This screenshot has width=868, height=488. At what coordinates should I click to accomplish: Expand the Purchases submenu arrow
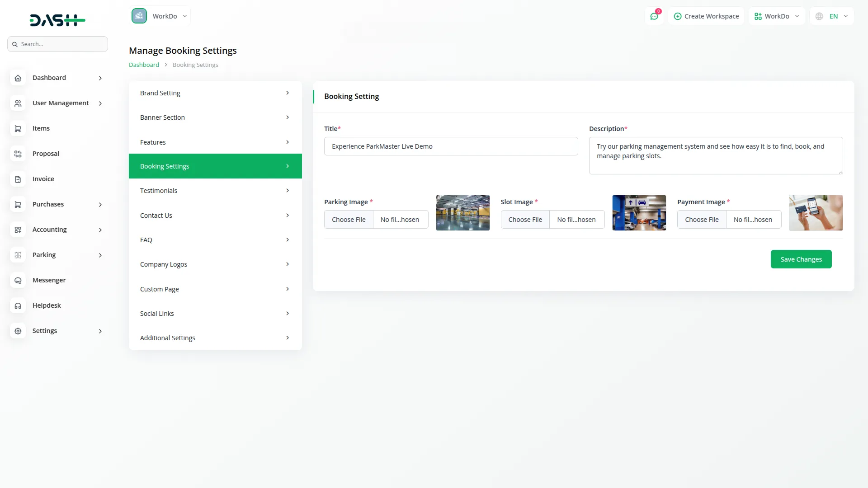coord(100,205)
